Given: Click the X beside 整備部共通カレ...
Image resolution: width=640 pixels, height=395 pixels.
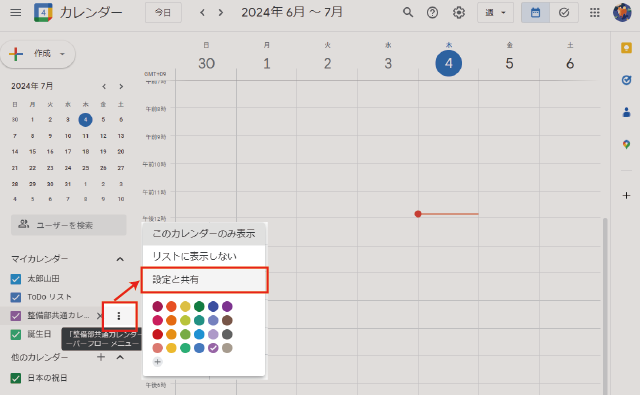Looking at the screenshot, I should [x=99, y=316].
